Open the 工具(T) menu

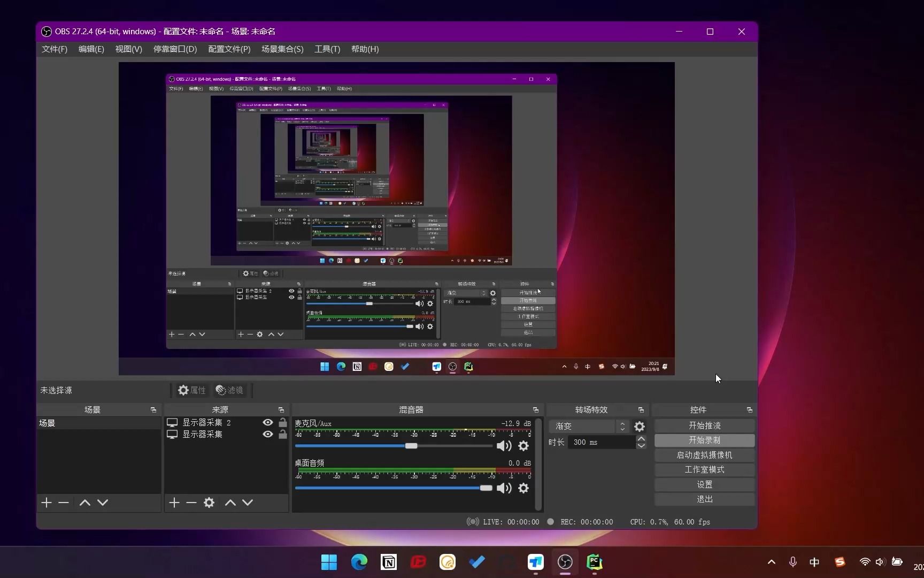[x=327, y=49]
